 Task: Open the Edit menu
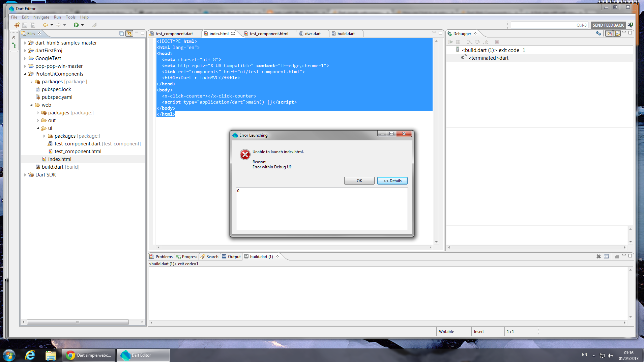(25, 17)
